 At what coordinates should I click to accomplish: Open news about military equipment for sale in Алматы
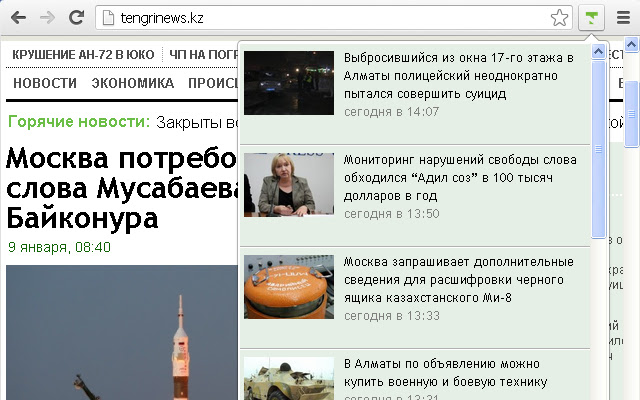pyautogui.click(x=445, y=373)
